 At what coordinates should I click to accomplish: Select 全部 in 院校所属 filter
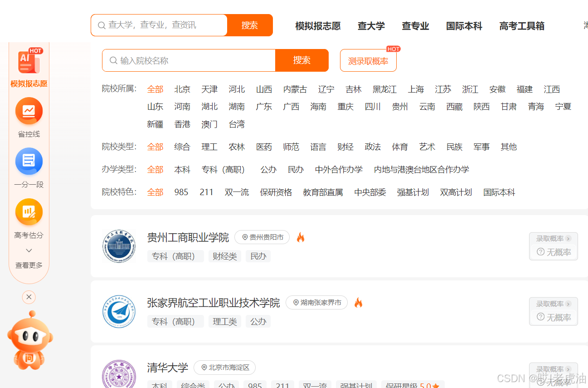coord(155,89)
